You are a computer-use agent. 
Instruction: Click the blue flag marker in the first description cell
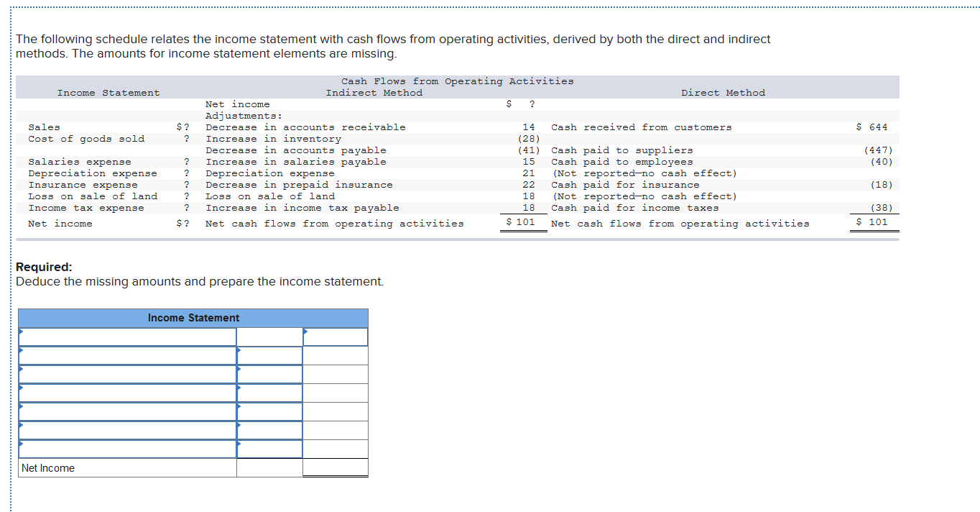tap(20, 332)
